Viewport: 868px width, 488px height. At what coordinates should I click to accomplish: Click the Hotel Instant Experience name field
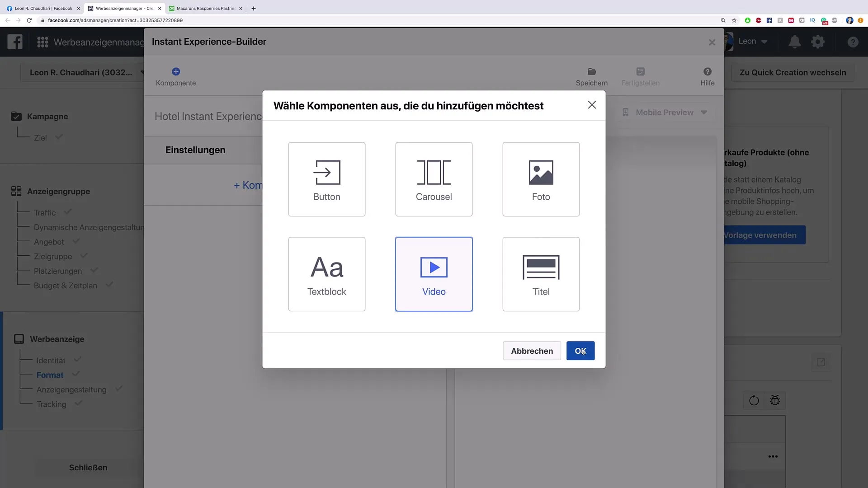click(208, 117)
